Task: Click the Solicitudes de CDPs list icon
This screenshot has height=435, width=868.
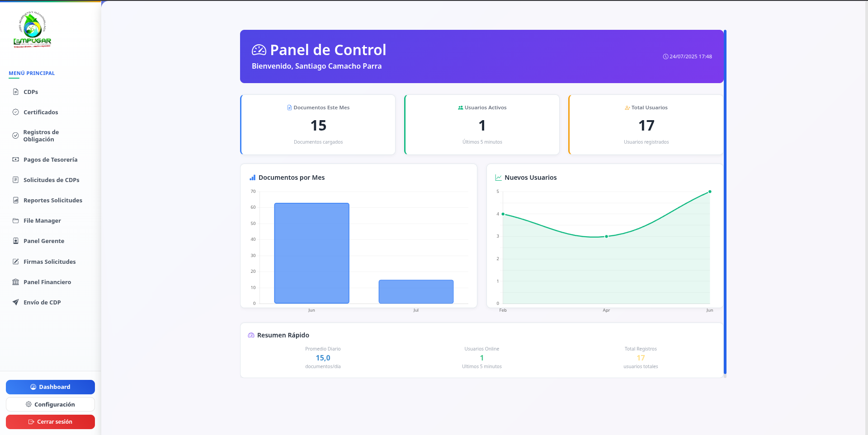Action: 16,180
